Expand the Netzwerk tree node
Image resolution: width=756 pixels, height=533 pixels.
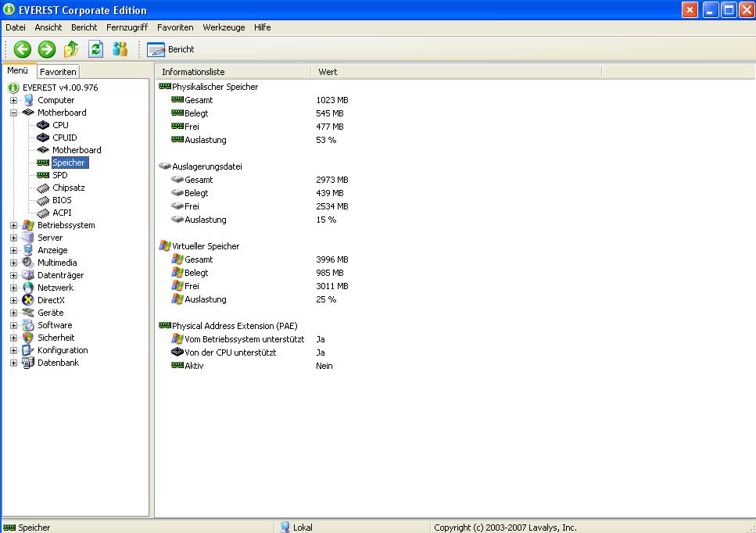tap(13, 288)
